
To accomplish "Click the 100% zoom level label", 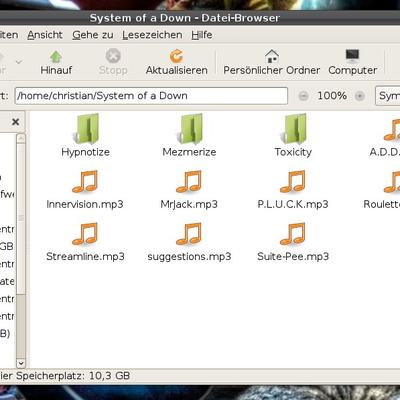I will point(332,96).
